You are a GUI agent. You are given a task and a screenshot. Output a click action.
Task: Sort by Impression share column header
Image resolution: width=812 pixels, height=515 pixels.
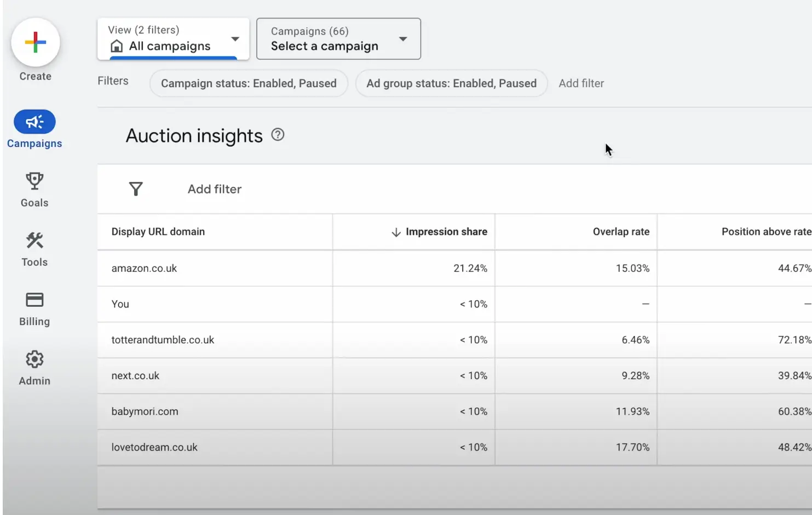click(446, 232)
